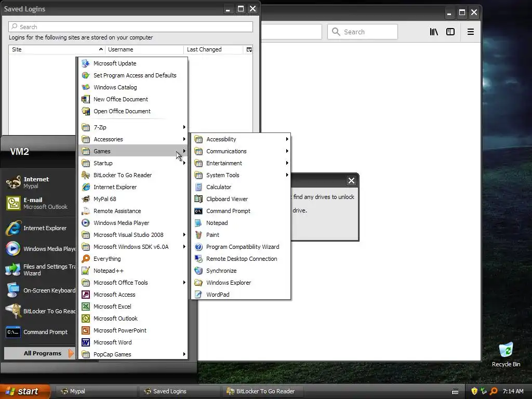Open column picker in Saved Logins
Viewport: 532px width, 399px height.
[x=249, y=49]
